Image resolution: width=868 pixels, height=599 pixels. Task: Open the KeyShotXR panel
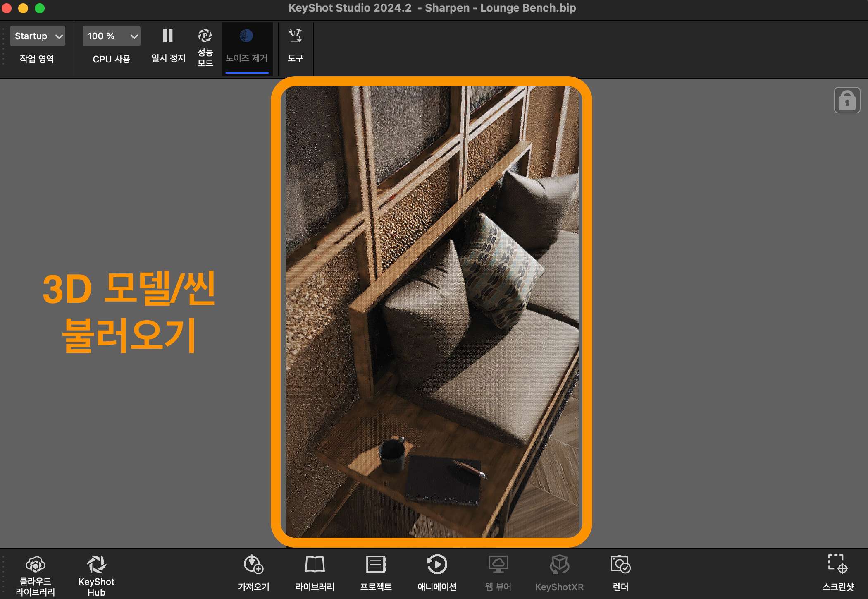pyautogui.click(x=559, y=573)
